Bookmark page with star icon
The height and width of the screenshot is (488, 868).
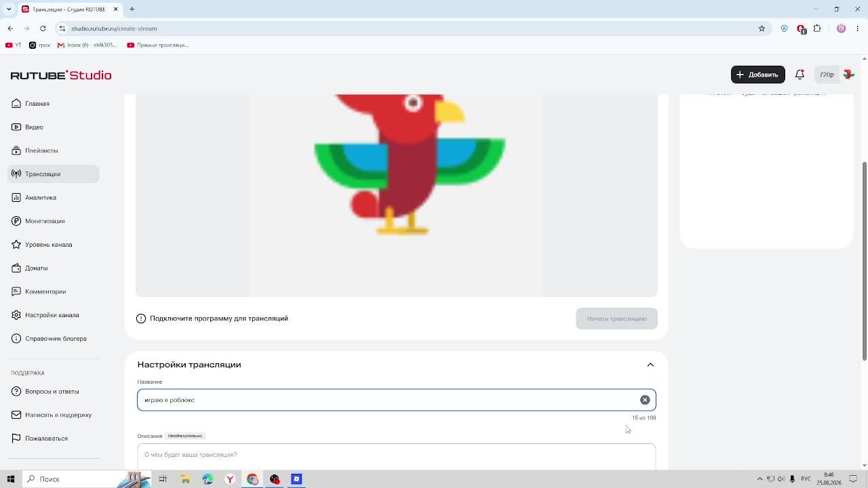[x=762, y=28]
